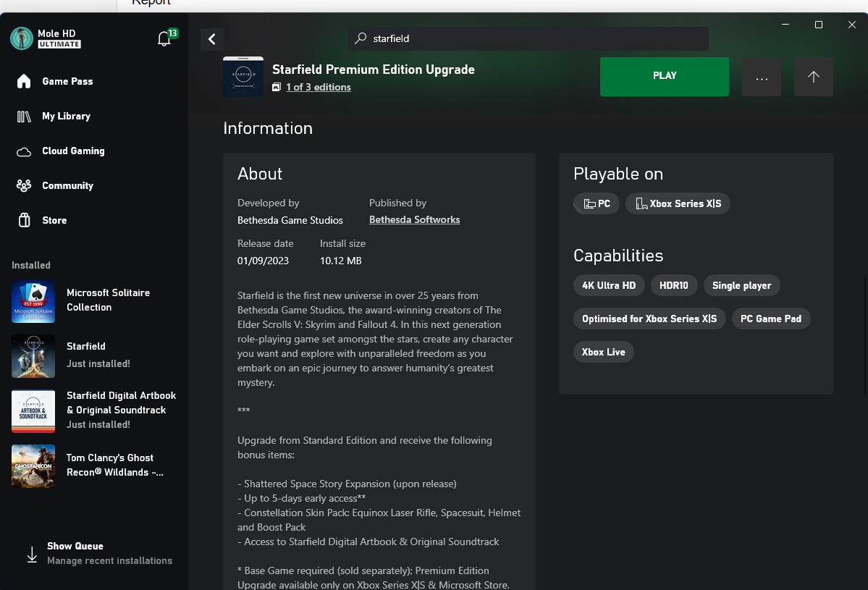Select the PC platform chip
Image resolution: width=868 pixels, height=590 pixels.
tap(597, 203)
